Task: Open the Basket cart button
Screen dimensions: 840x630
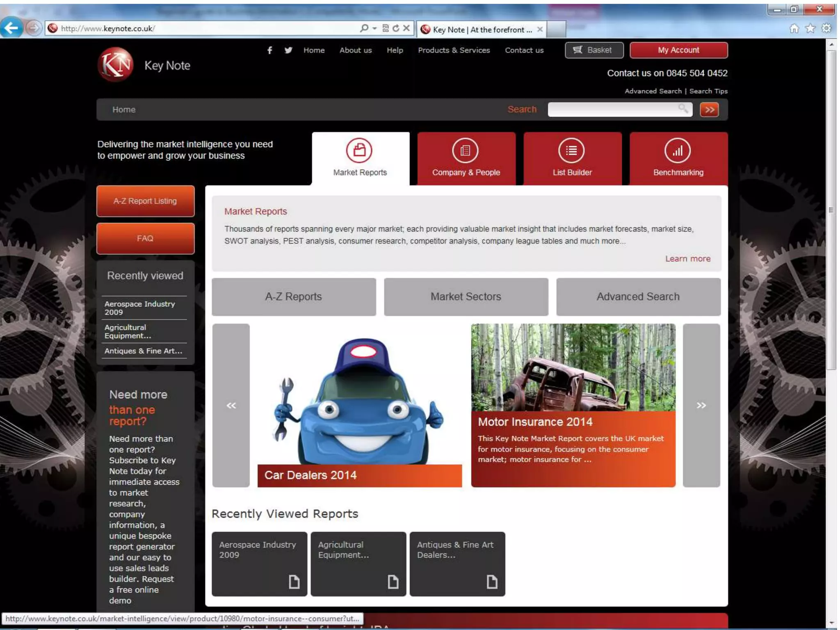Action: [593, 50]
